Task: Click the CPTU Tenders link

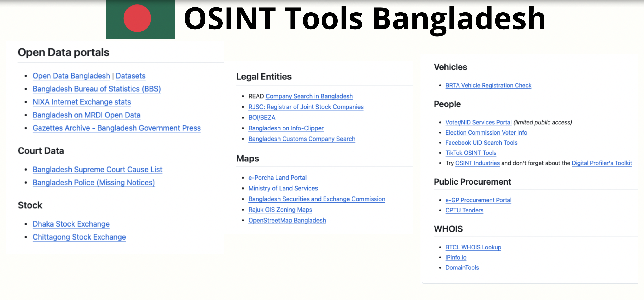Action: click(464, 210)
